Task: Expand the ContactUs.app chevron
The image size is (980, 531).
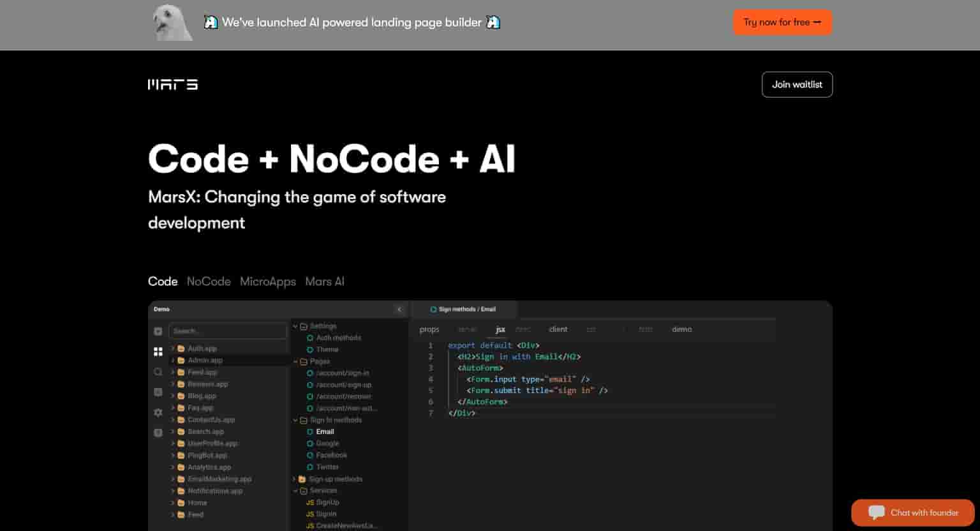Action: point(173,420)
